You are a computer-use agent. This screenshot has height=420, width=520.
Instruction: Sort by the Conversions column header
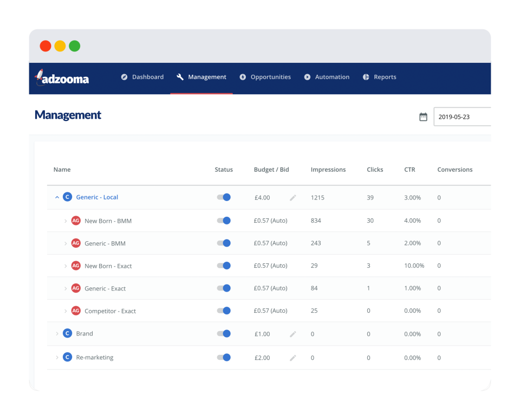[x=454, y=170]
